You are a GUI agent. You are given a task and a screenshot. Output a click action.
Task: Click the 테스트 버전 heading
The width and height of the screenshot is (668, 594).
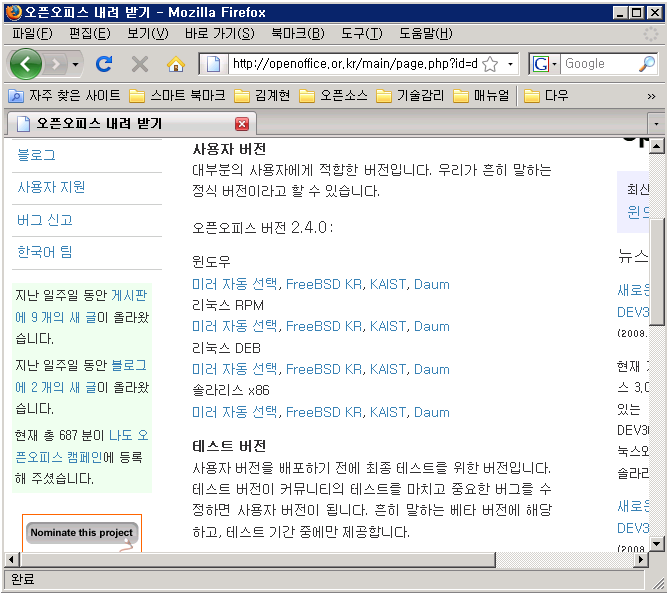coord(229,446)
